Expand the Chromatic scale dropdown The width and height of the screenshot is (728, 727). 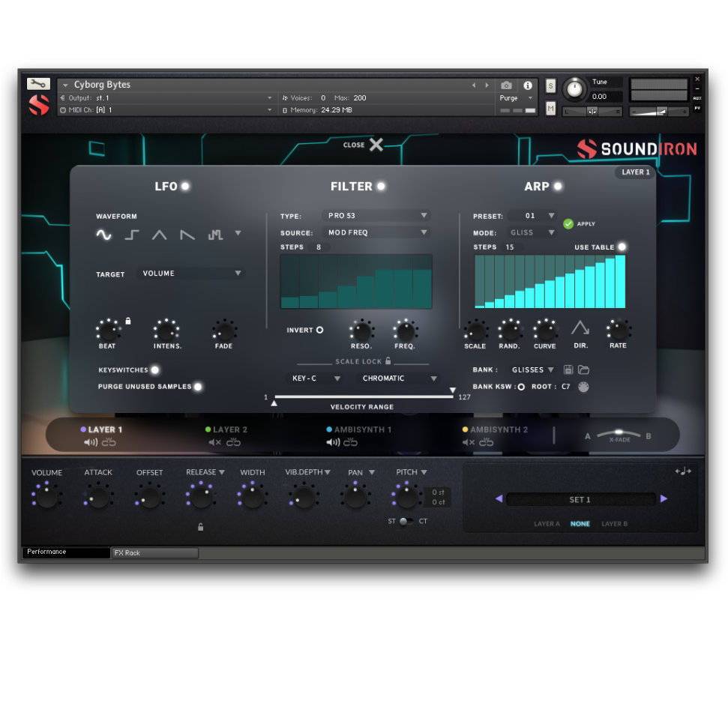[x=399, y=378]
